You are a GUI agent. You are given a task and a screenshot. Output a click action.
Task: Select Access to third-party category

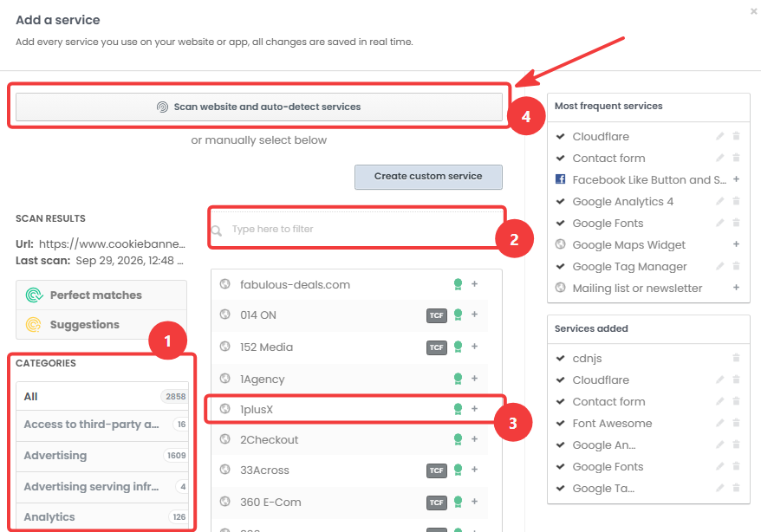click(102, 425)
